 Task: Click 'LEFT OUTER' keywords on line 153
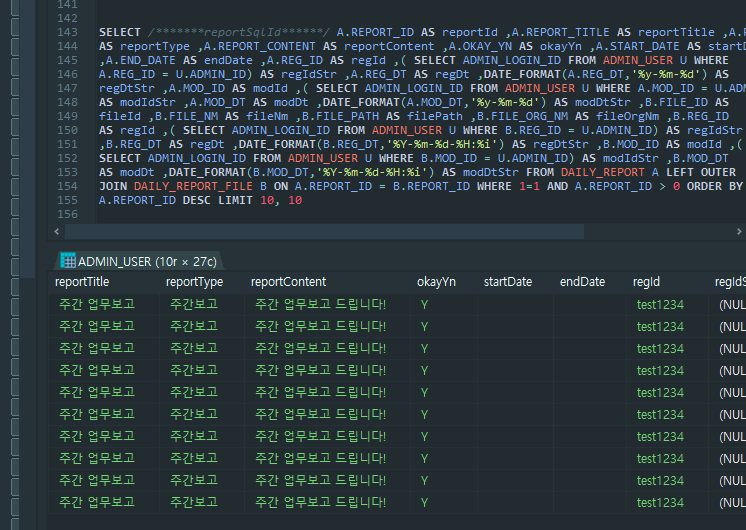[x=701, y=172]
